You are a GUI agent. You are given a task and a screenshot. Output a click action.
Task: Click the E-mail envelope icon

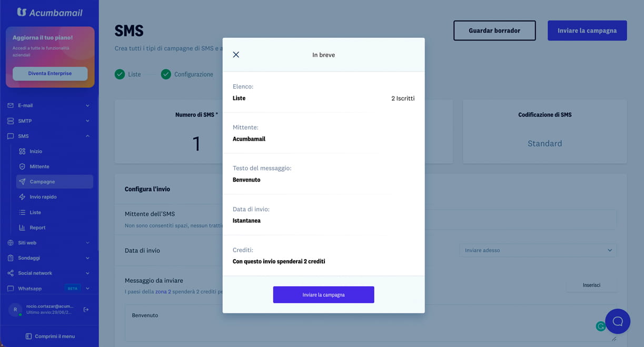point(11,105)
